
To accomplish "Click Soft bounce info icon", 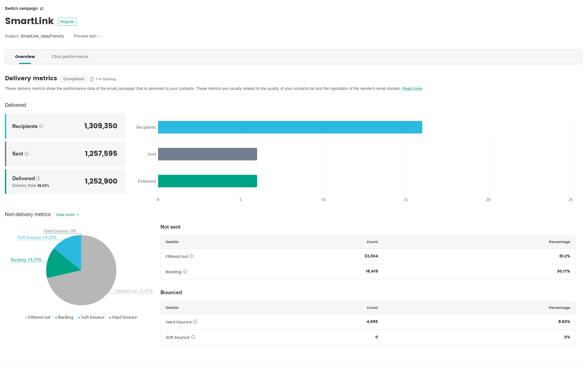I will pos(193,337).
